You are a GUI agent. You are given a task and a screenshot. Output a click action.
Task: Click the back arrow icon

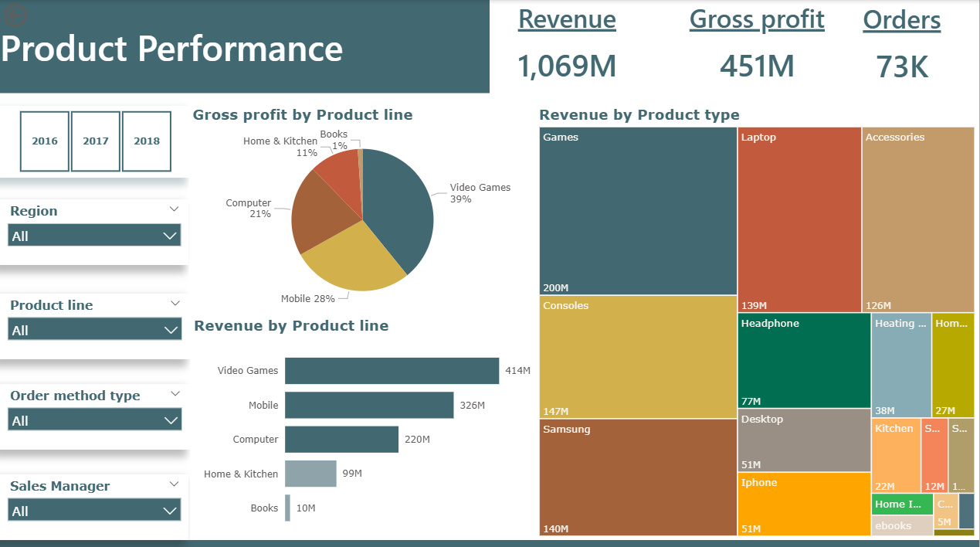point(15,15)
